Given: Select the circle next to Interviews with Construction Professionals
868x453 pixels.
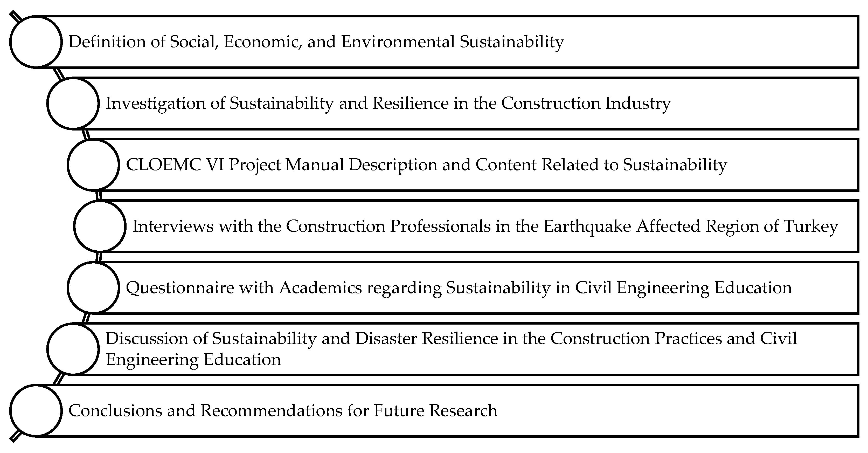Looking at the screenshot, I should [100, 226].
